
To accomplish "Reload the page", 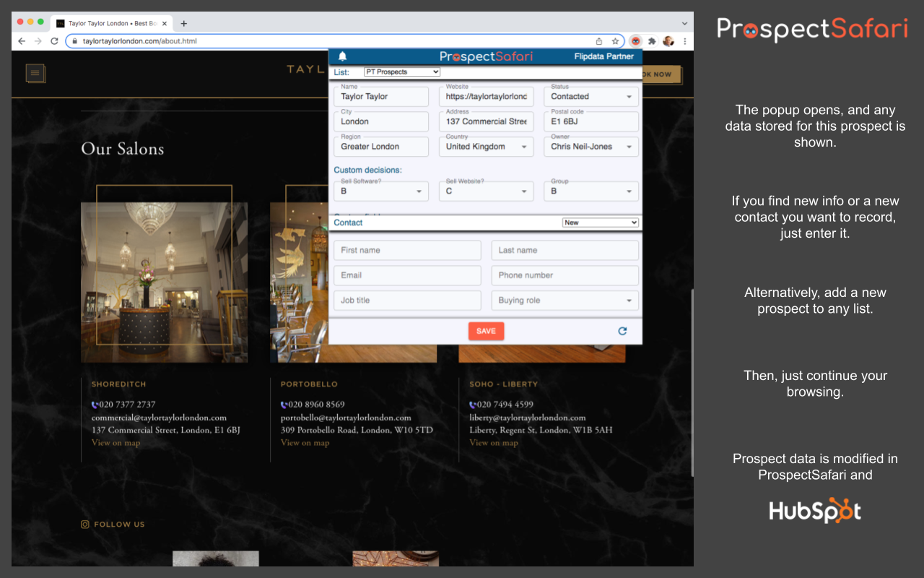I will 54,41.
